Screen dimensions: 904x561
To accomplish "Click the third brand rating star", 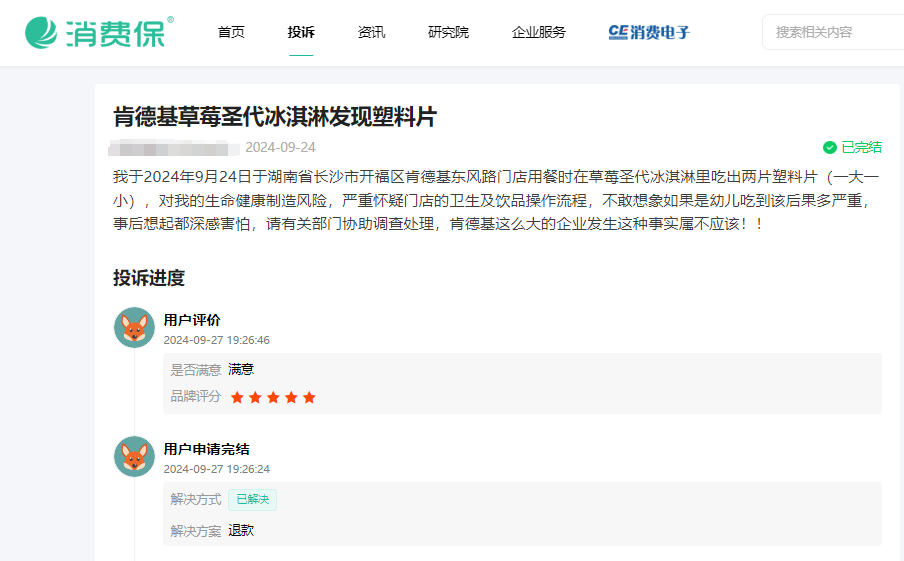I will 273,397.
